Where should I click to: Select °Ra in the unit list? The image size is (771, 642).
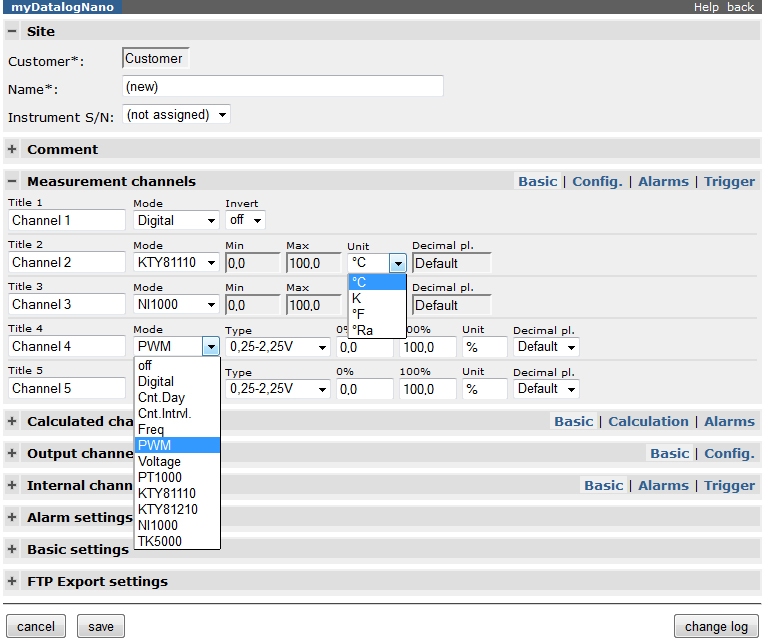point(377,330)
